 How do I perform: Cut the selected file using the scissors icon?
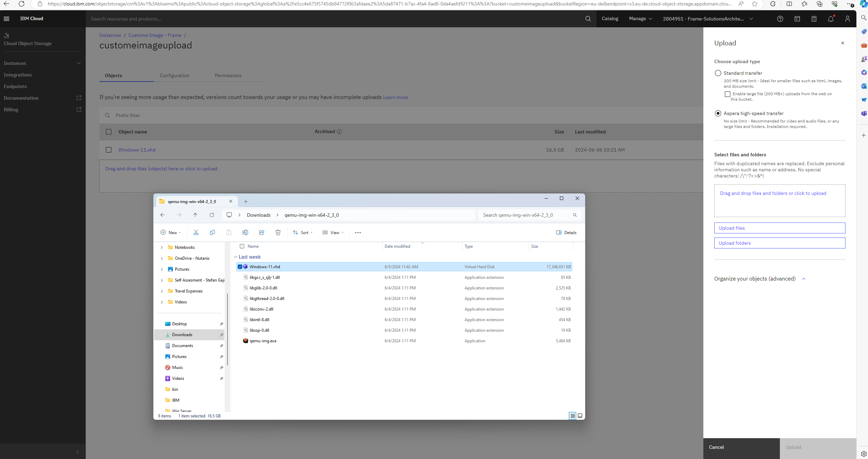[x=196, y=232]
